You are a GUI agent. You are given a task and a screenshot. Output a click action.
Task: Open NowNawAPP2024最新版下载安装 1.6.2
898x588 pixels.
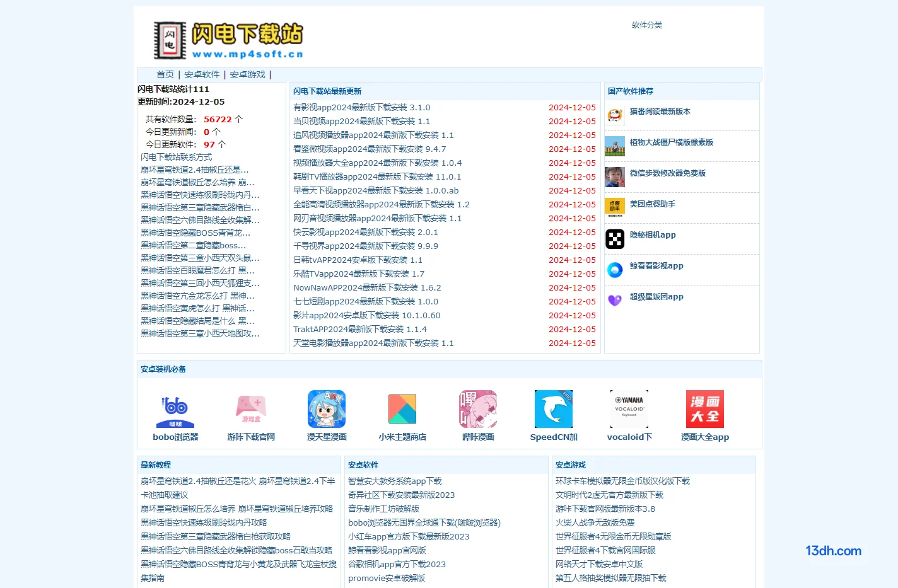point(367,288)
